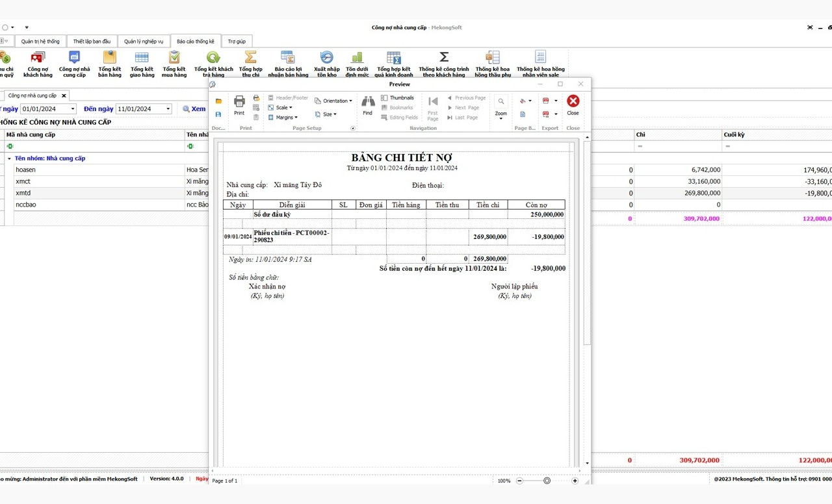
Task: Open Tổng kết bán hàng summary
Action: point(109,64)
